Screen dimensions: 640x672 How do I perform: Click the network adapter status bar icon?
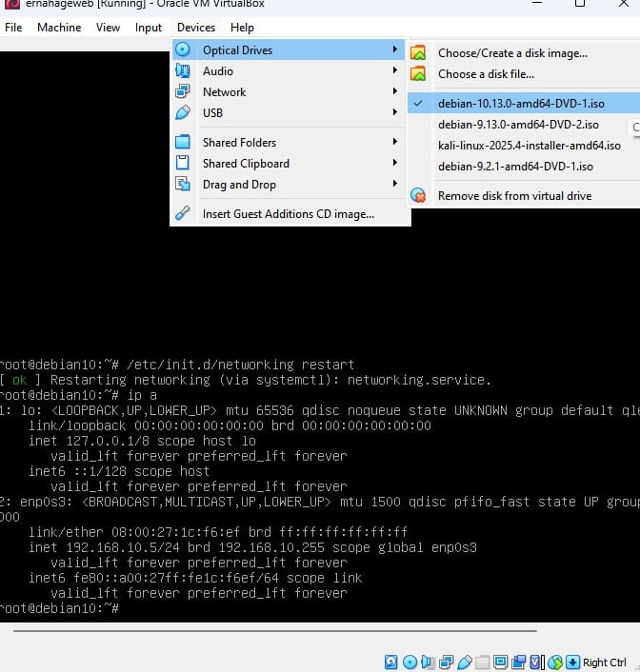point(446,662)
